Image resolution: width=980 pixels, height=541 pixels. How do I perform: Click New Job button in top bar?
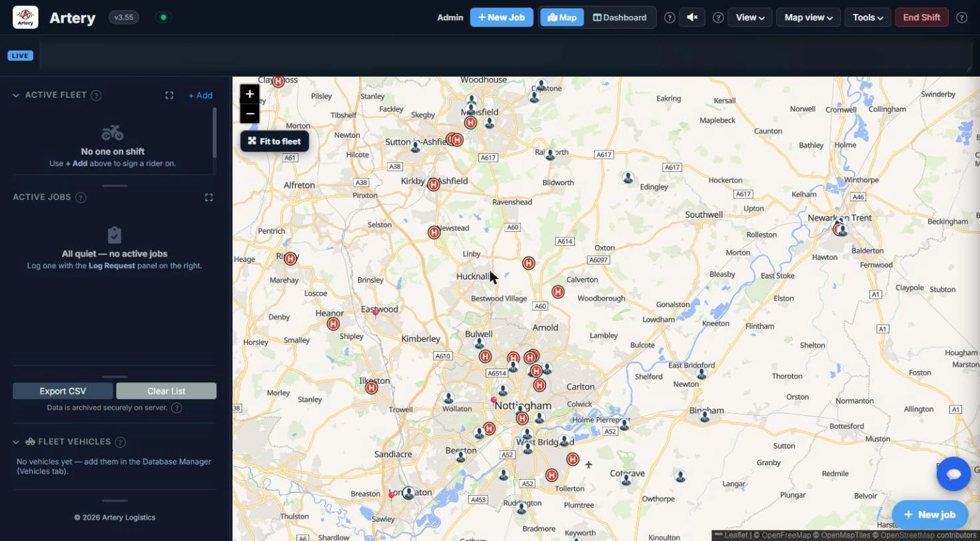(502, 17)
